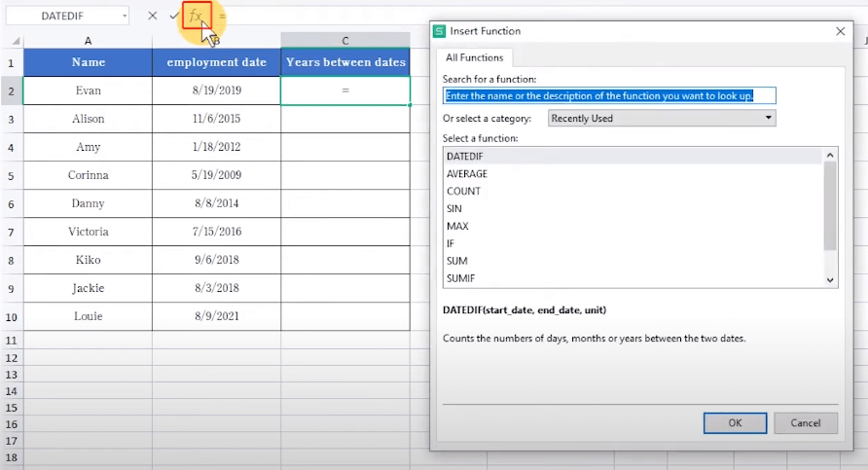This screenshot has width=868, height=470.
Task: Click the date cell 5/19/2009
Action: click(216, 175)
